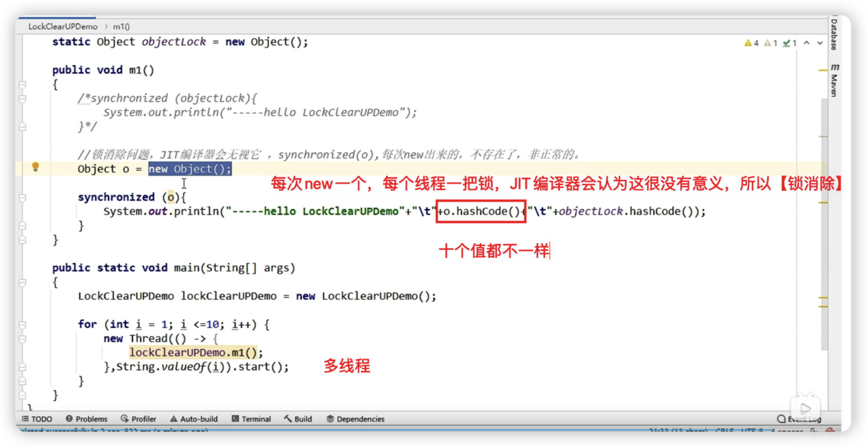Image resolution: width=868 pixels, height=447 pixels.
Task: Select the Profiler tab icon
Action: (x=122, y=421)
